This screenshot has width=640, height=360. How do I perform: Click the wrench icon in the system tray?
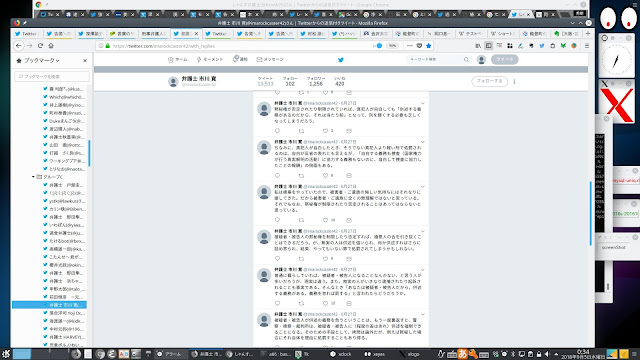[x=473, y=354]
